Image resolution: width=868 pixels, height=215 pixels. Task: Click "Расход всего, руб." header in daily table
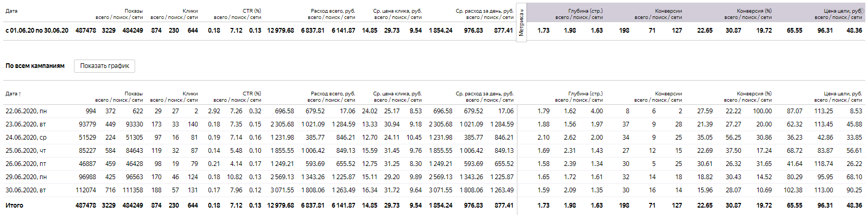point(333,94)
